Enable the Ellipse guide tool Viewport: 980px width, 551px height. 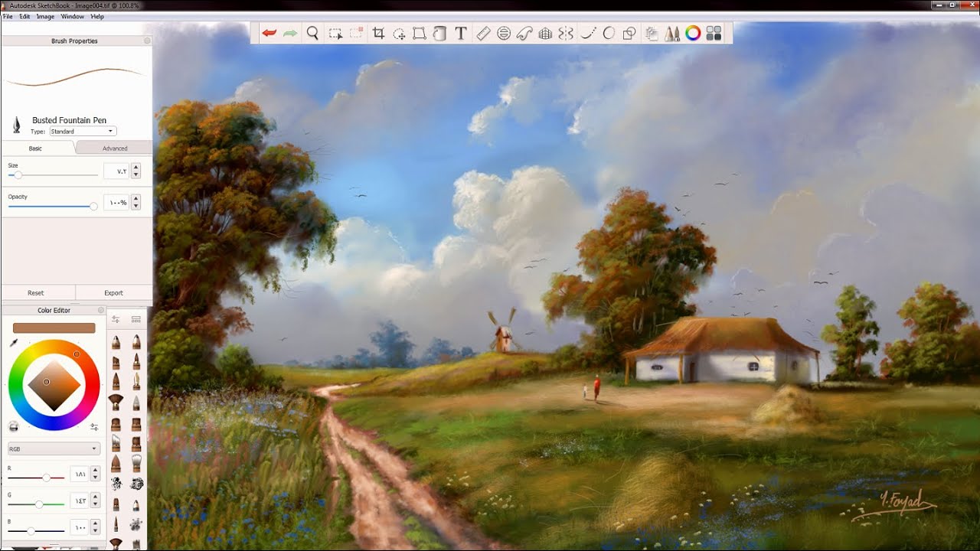504,33
